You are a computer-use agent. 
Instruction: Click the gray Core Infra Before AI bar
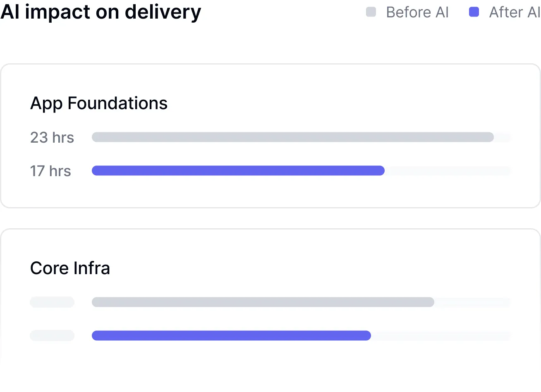click(x=263, y=302)
